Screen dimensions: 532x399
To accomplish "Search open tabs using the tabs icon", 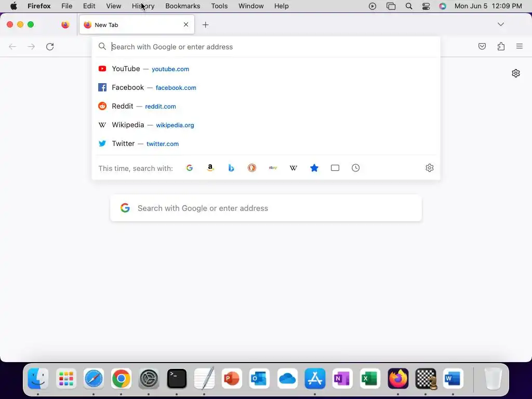I will point(335,168).
